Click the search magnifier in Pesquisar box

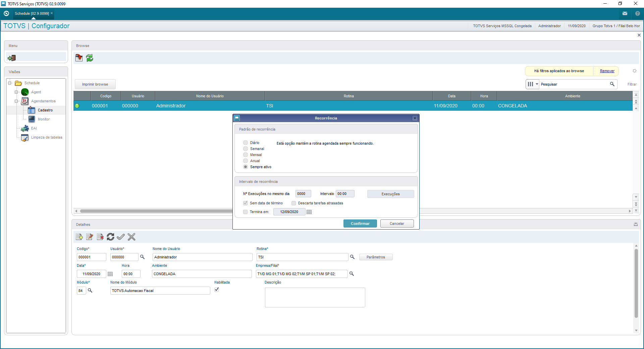(612, 84)
